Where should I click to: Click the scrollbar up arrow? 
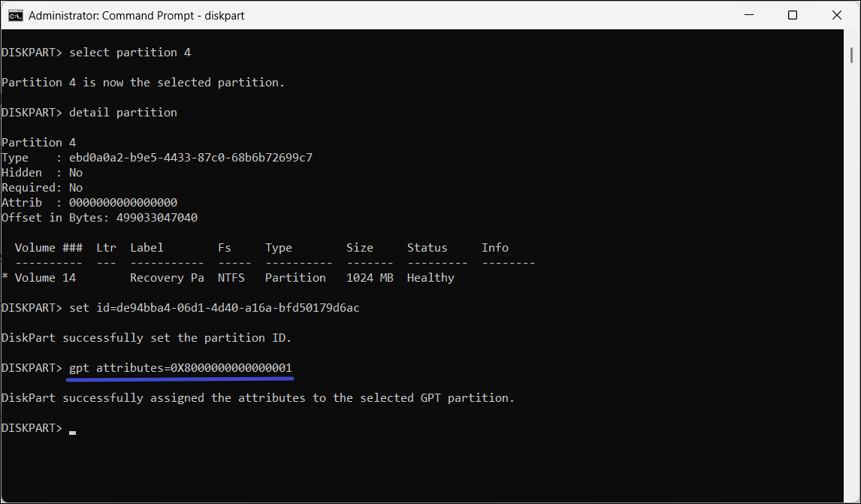click(852, 36)
